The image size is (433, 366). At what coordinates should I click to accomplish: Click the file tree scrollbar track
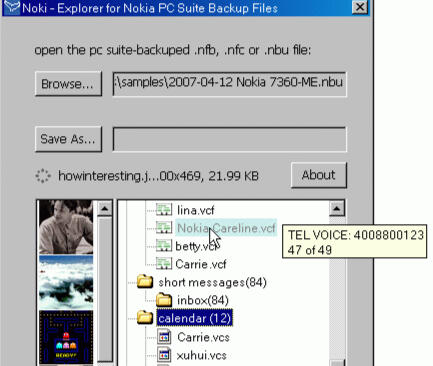(x=337, y=287)
